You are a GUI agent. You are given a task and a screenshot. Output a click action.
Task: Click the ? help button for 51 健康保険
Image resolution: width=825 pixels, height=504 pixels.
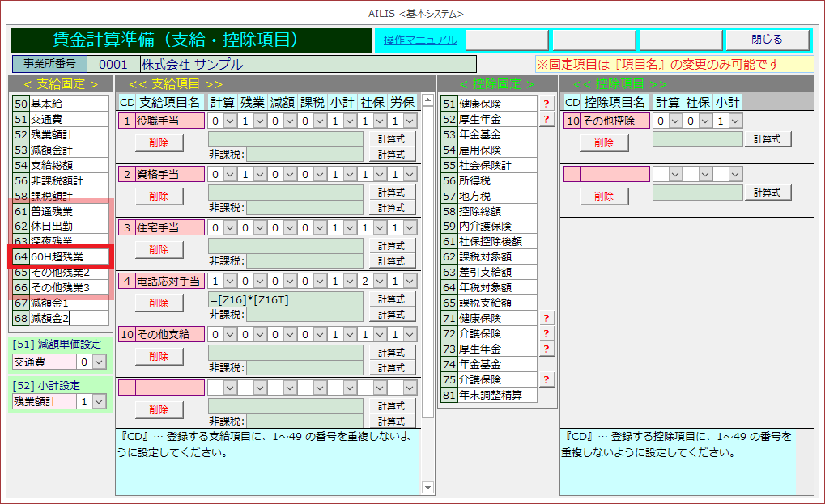546,104
